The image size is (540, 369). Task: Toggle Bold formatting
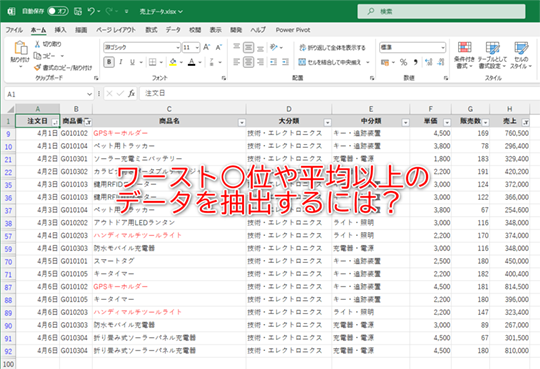(x=109, y=62)
